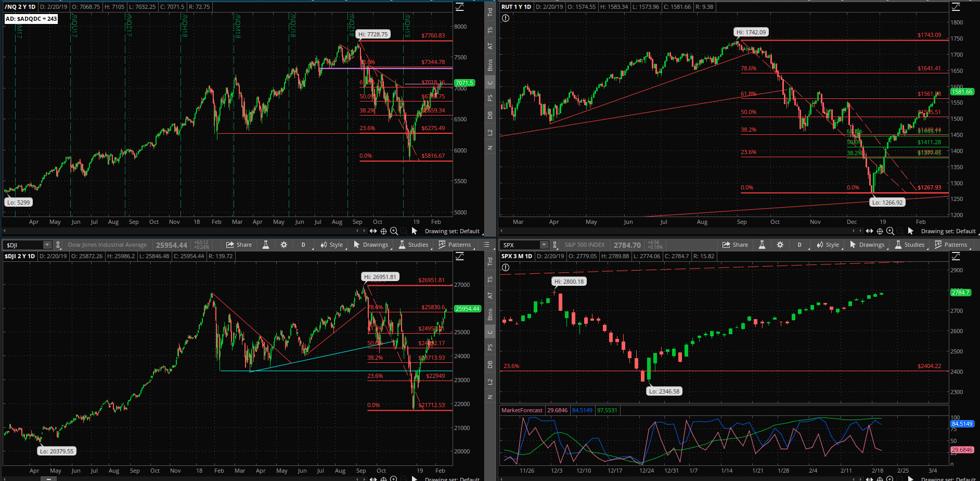
Task: Open the L2 side tab beside the /NQ chart
Action: click(490, 133)
